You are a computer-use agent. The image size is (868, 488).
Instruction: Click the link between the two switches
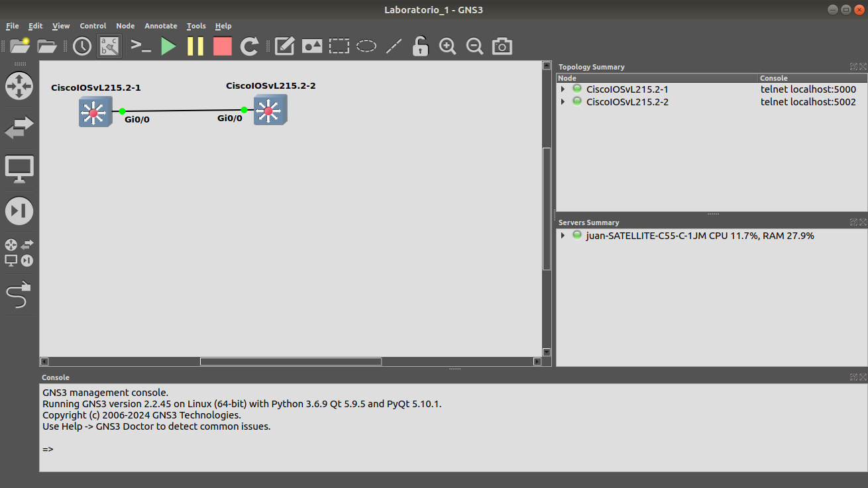coord(183,111)
